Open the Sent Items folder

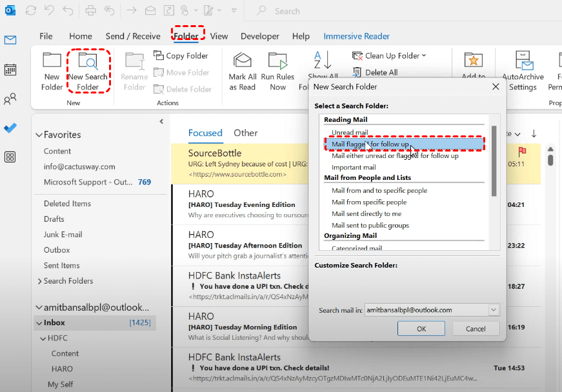(62, 265)
